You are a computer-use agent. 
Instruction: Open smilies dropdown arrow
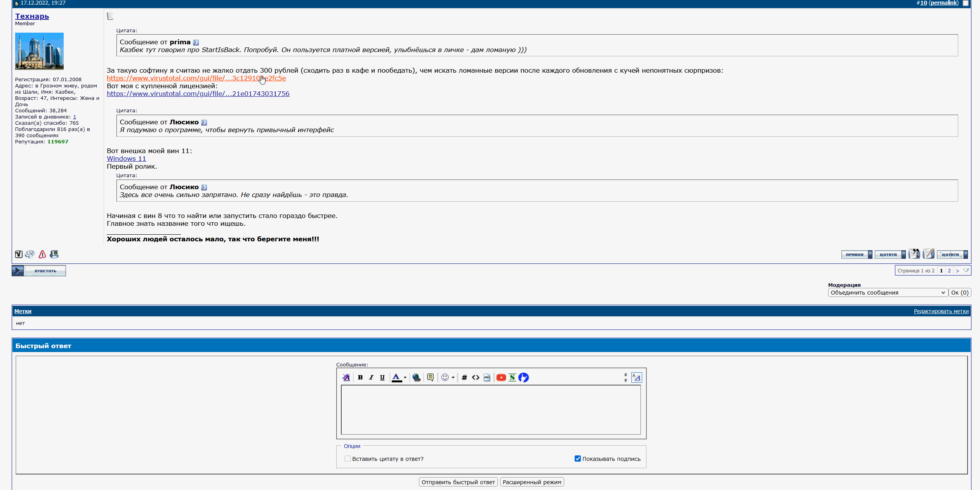tap(453, 377)
